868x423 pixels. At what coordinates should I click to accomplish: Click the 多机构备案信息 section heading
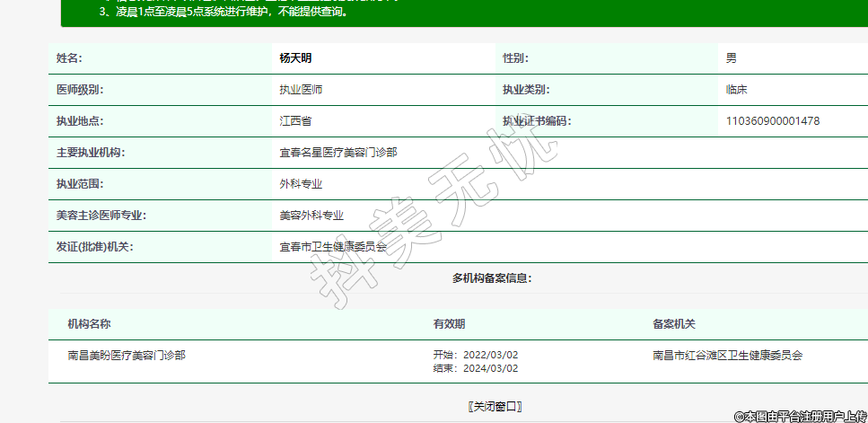[492, 278]
